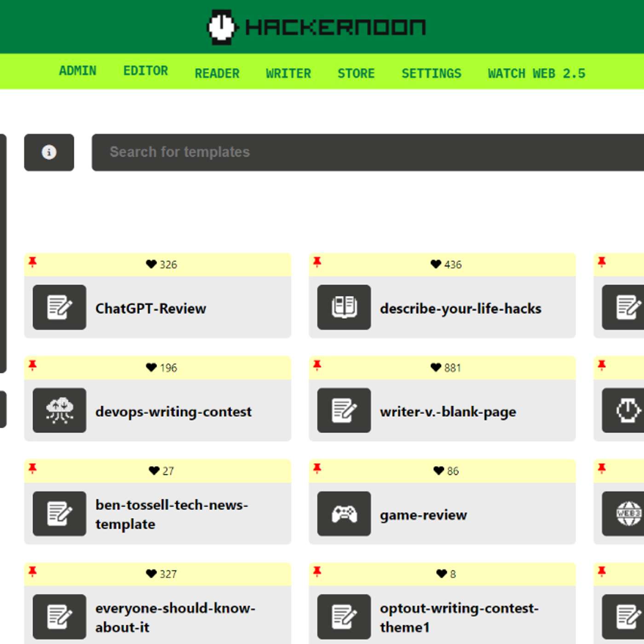Open the ADMIN menu
The image size is (644, 644).
[78, 71]
